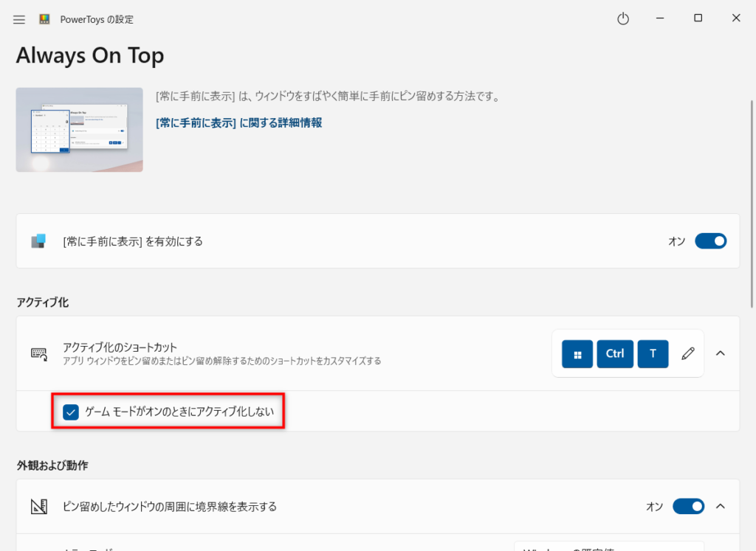The width and height of the screenshot is (756, 551).
Task: Click the power icon in title bar
Action: tap(623, 18)
